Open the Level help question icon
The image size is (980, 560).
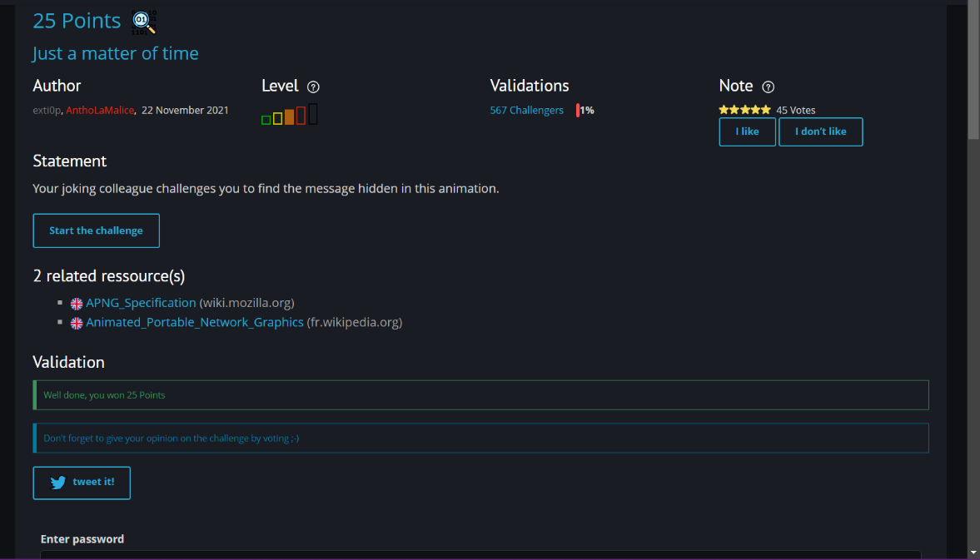(313, 87)
